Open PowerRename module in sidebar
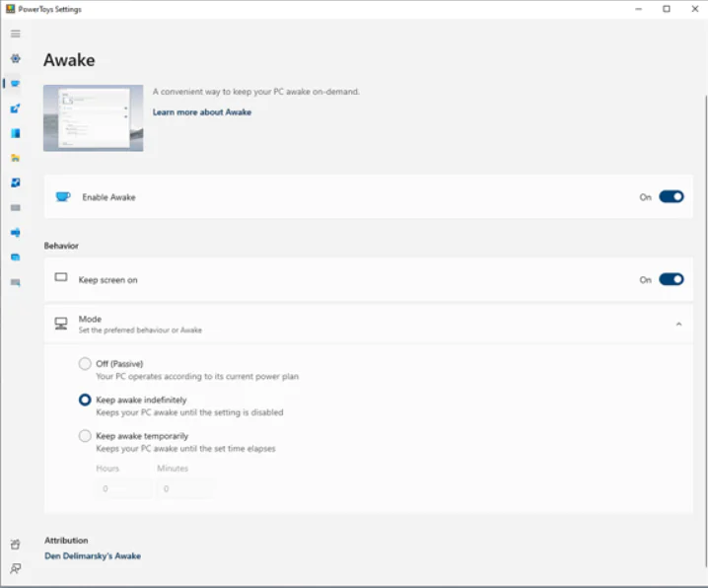The height and width of the screenshot is (588, 708). pyautogui.click(x=16, y=232)
